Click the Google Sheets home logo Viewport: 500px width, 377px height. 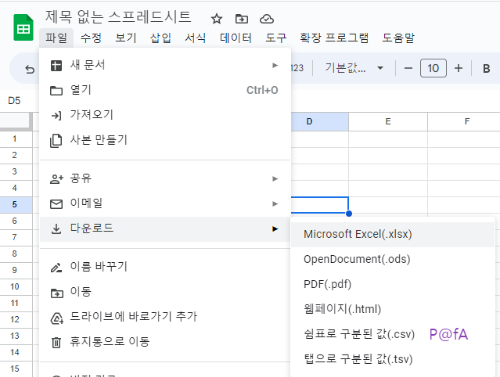(x=23, y=28)
